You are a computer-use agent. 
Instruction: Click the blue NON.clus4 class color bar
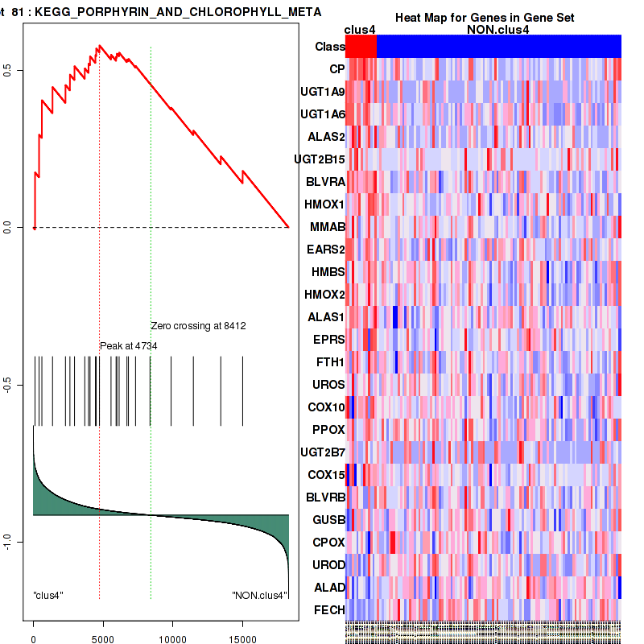pyautogui.click(x=498, y=47)
